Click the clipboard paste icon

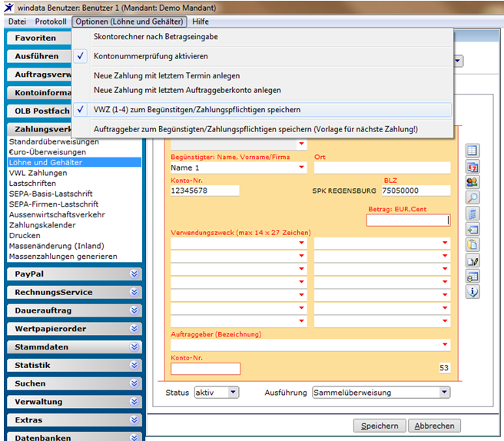472,244
